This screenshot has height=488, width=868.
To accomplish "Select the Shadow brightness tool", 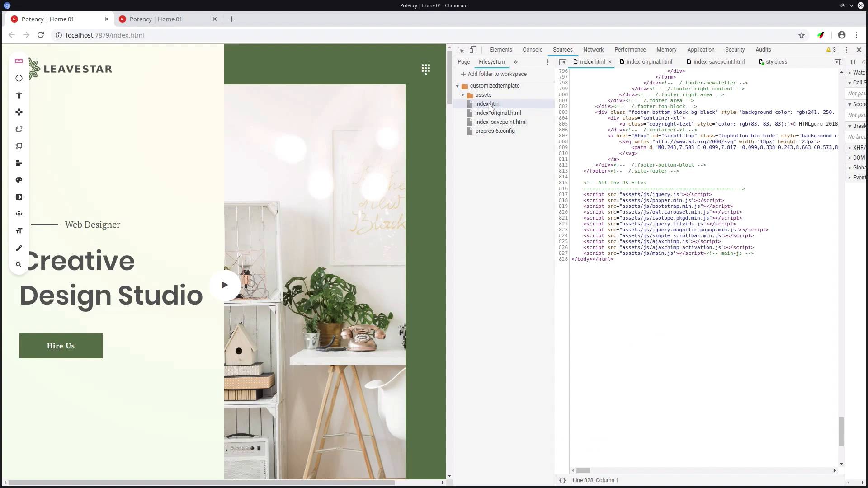I will [19, 197].
